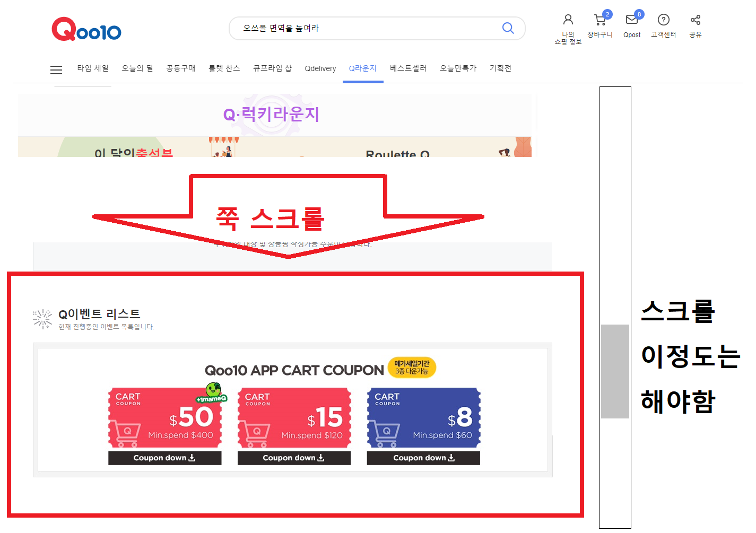The image size is (756, 533).
Task: Open the hamburger category menu
Action: coord(56,69)
